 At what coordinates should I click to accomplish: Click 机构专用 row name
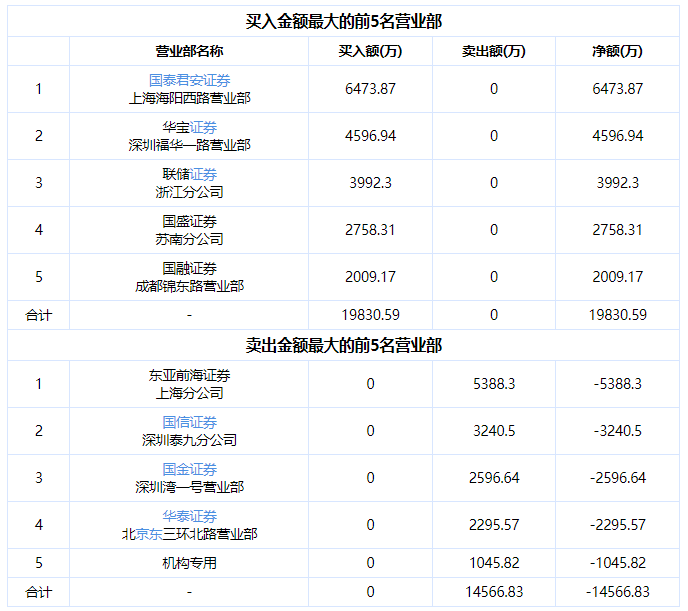pos(190,563)
